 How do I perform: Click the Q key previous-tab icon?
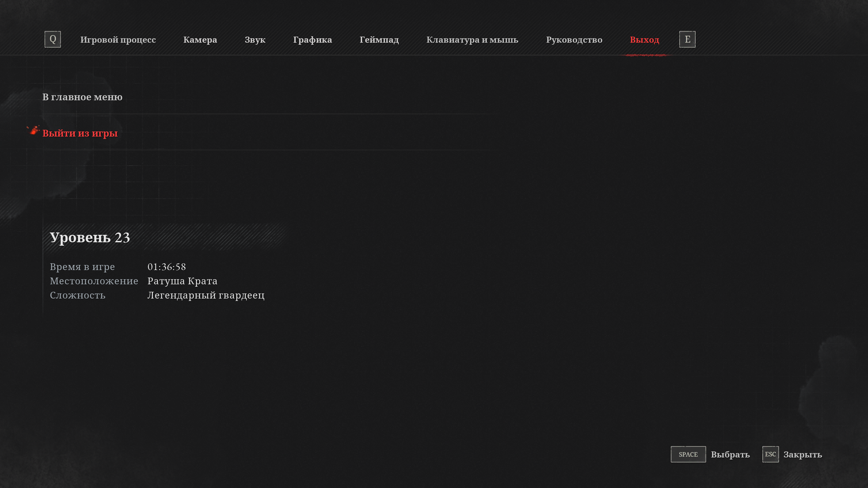[x=53, y=39]
